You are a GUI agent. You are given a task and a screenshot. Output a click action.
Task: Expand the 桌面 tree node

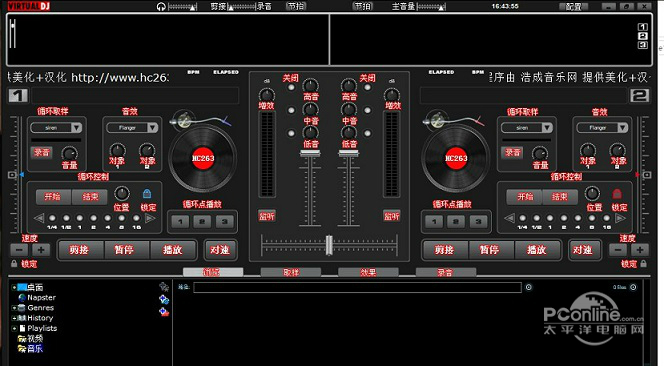tap(14, 287)
